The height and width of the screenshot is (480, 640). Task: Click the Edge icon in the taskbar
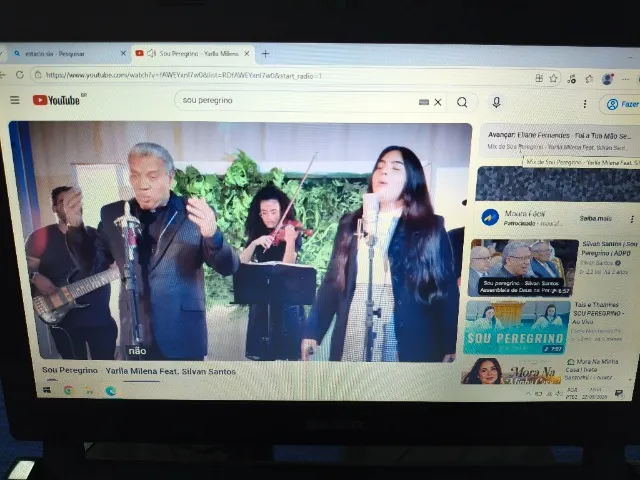(111, 391)
